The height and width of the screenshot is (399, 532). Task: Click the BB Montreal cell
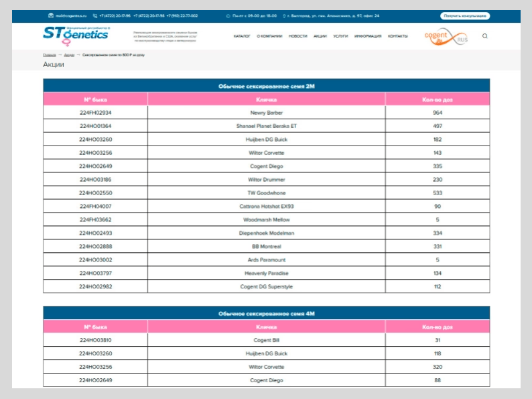[x=267, y=247]
